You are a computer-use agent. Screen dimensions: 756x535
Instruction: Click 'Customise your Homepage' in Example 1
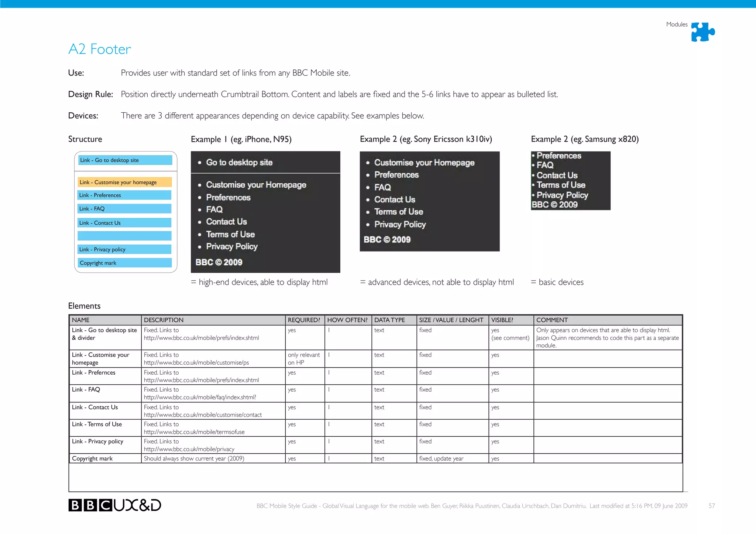click(x=256, y=185)
